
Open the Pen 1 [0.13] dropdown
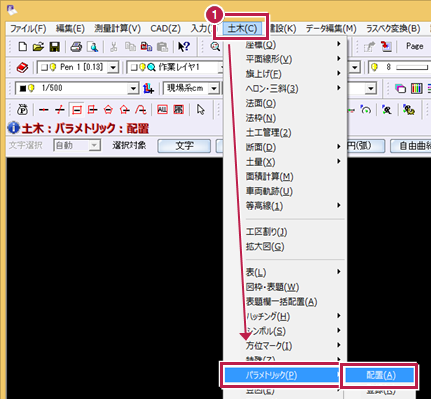pos(113,68)
